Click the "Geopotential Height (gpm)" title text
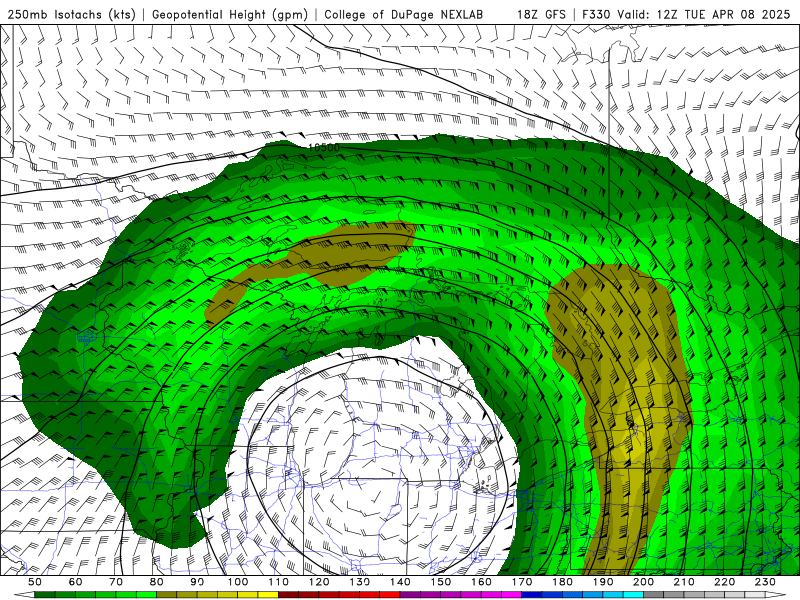 click(230, 14)
